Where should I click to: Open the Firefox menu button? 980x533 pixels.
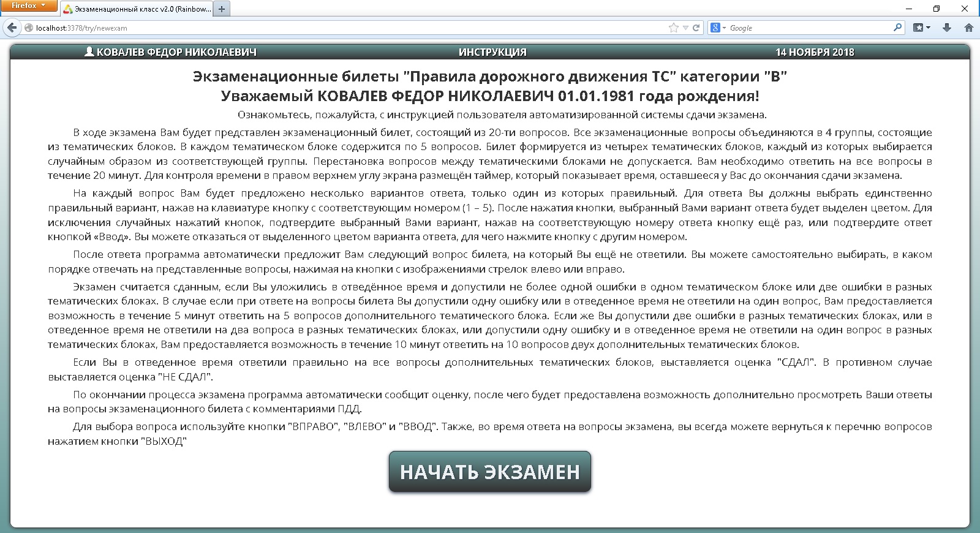point(29,6)
